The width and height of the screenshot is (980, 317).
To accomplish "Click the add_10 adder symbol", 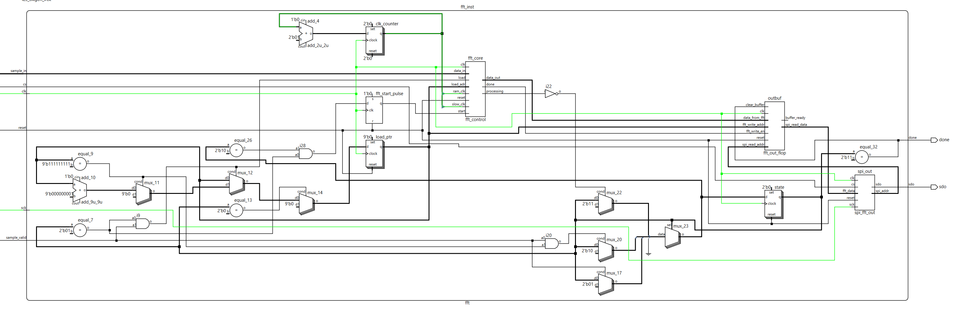I will coord(80,190).
